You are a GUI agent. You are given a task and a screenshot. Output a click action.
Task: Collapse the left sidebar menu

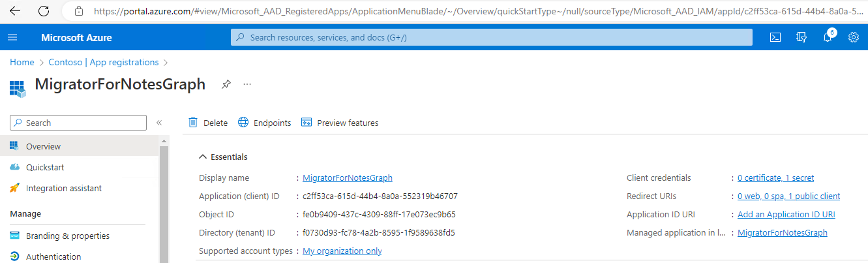[x=159, y=123]
